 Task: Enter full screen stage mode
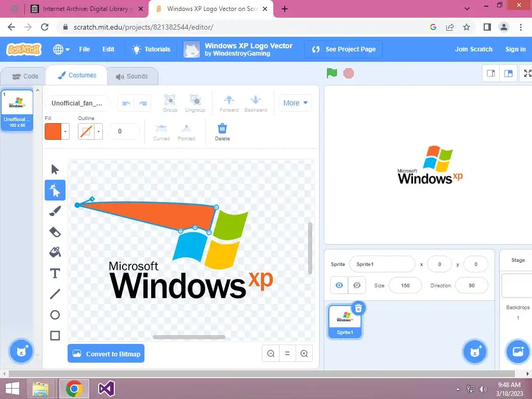coord(527,73)
